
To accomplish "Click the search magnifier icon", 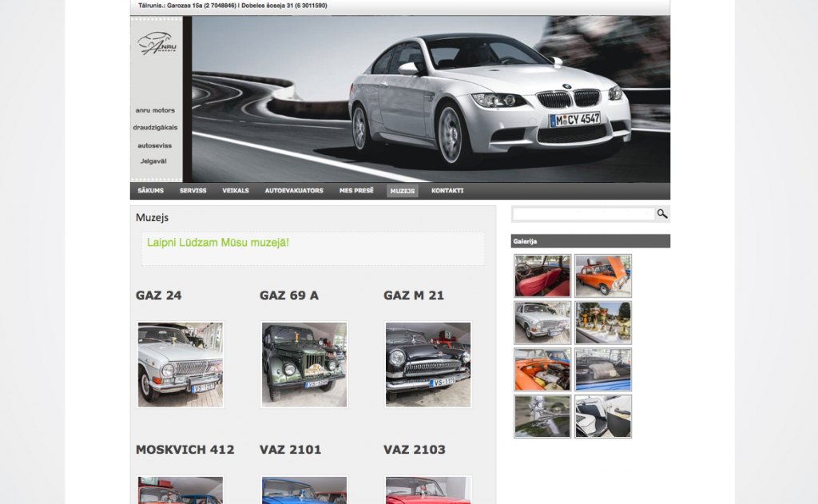I will point(662,213).
